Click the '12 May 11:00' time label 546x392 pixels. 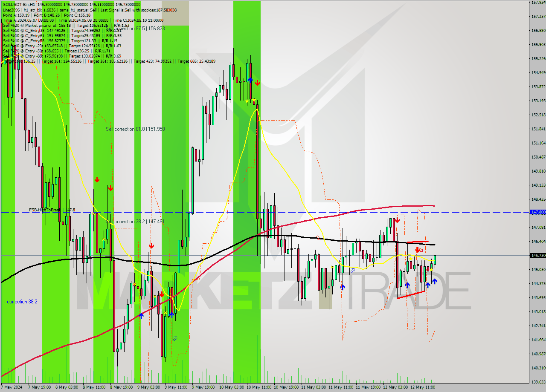click(x=423, y=387)
